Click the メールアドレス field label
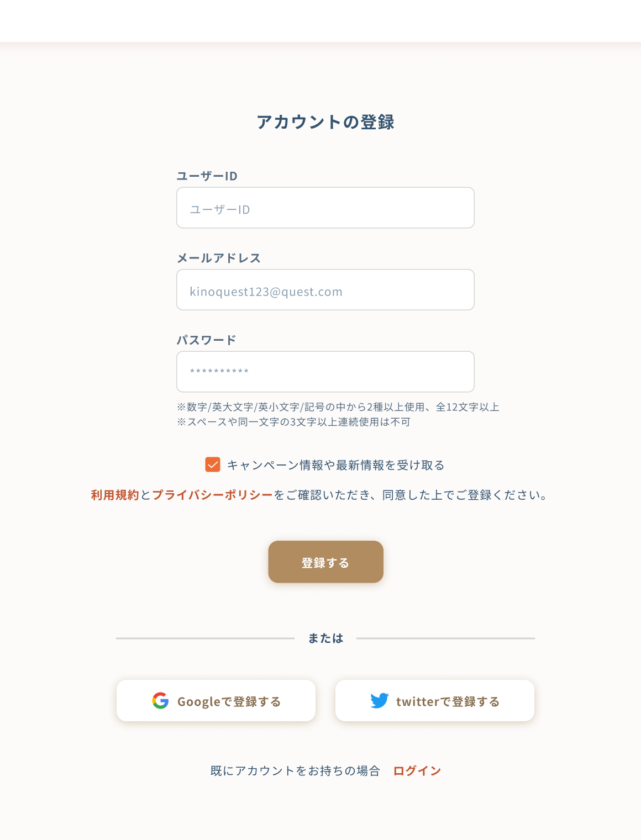Viewport: 641px width, 840px height. (x=219, y=258)
